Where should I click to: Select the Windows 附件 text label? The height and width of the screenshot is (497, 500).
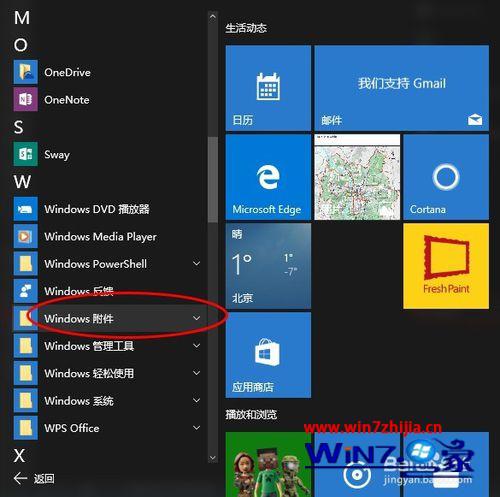(79, 318)
